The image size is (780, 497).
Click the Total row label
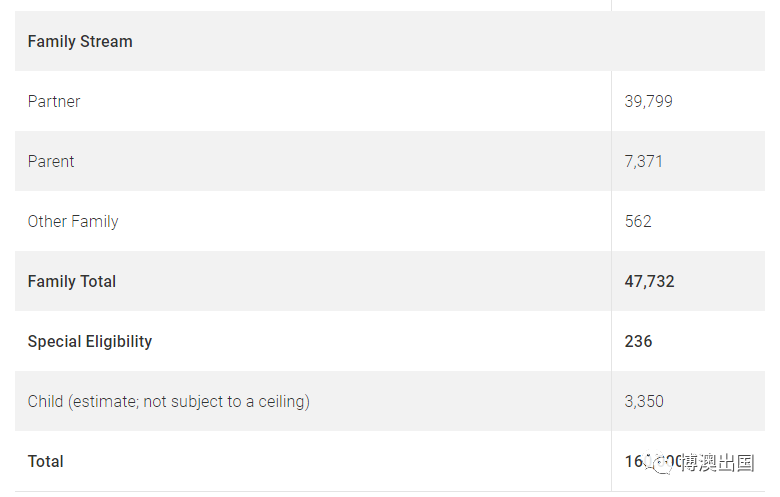point(45,462)
